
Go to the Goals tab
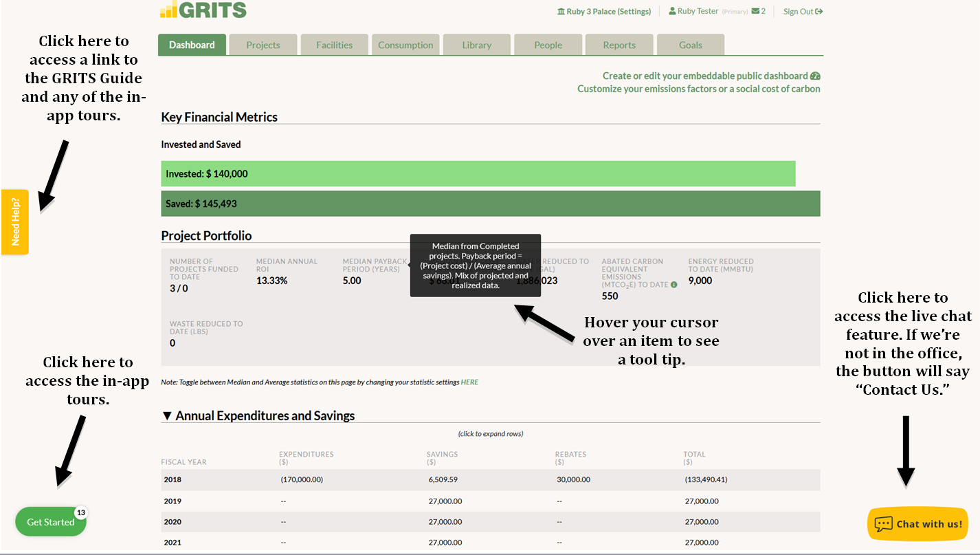691,45
